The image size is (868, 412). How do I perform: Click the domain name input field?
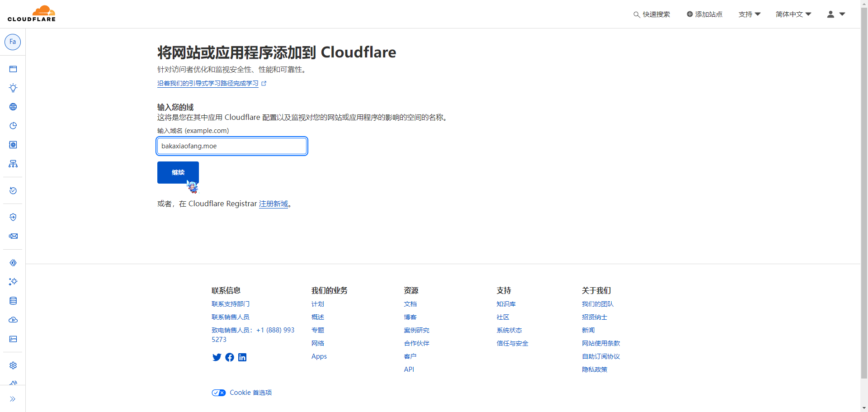click(232, 146)
